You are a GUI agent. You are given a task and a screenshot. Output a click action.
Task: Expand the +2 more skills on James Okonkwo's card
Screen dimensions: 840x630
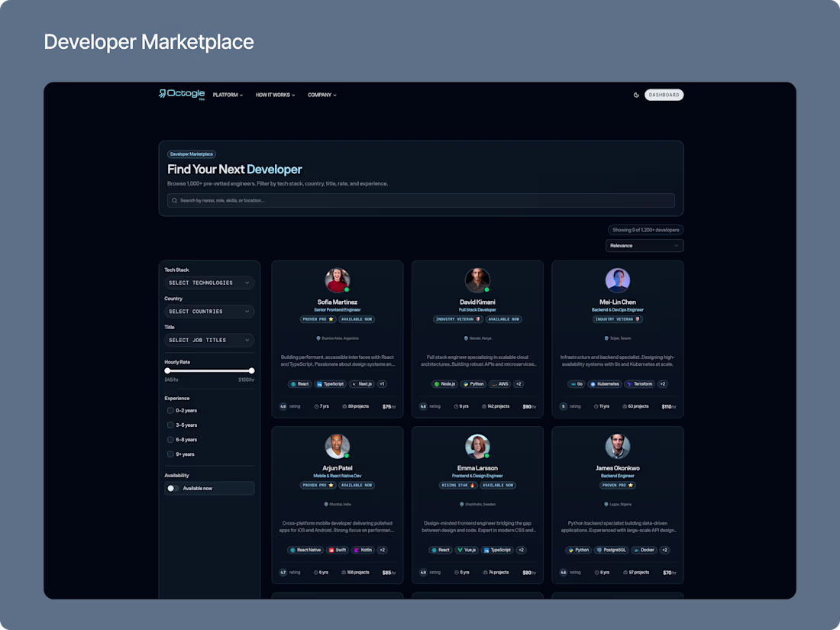point(665,550)
